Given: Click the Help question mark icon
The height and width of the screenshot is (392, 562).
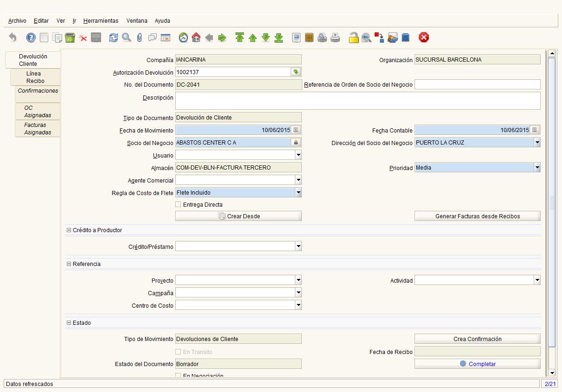Looking at the screenshot, I should [31, 38].
